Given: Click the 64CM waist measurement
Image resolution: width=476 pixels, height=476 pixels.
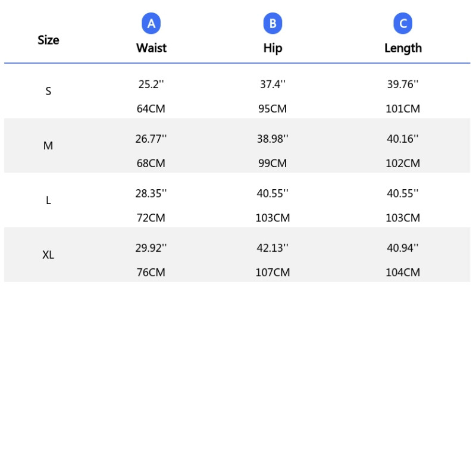Looking at the screenshot, I should (151, 109).
